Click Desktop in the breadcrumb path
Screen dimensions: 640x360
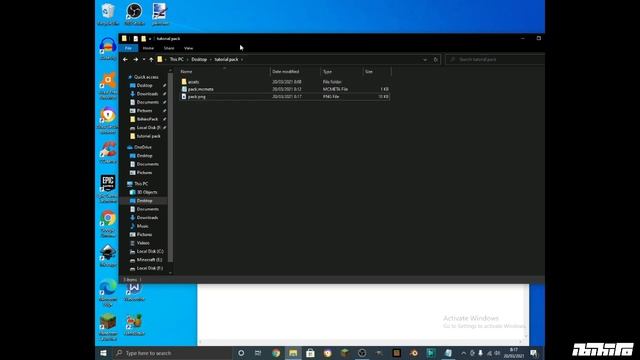pos(199,60)
